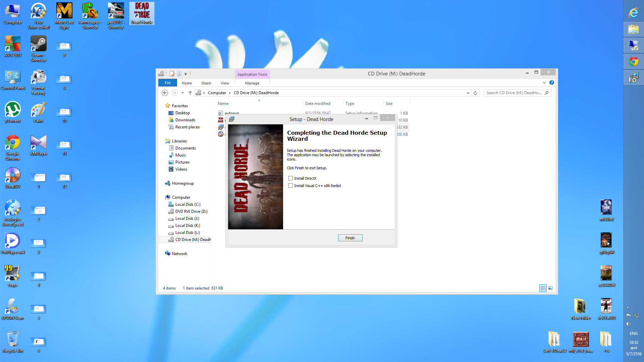This screenshot has height=362, width=644.
Task: Click the Explorer help question icon
Action: (552, 82)
